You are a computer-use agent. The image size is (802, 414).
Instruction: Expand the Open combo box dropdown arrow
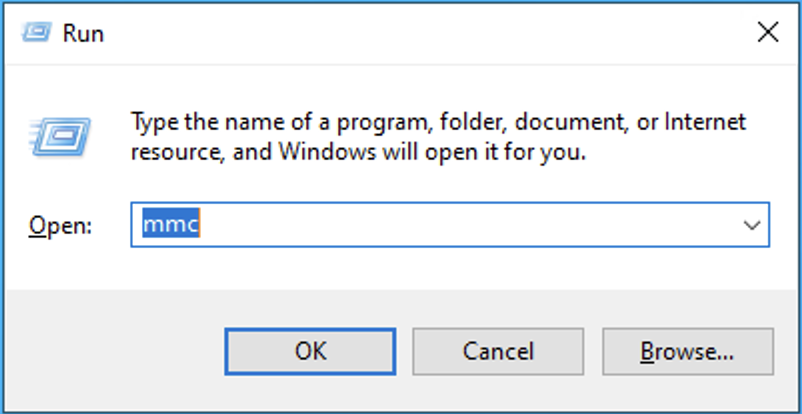click(752, 225)
